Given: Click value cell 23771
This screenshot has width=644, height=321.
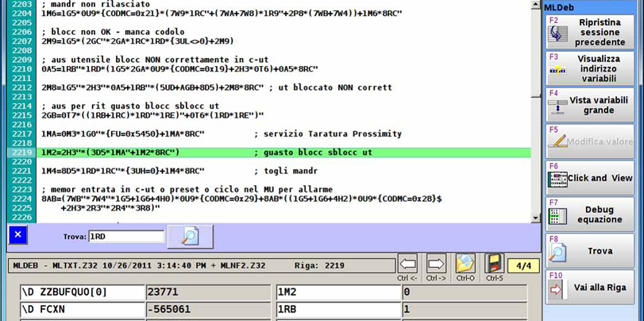Looking at the screenshot, I should [x=209, y=292].
